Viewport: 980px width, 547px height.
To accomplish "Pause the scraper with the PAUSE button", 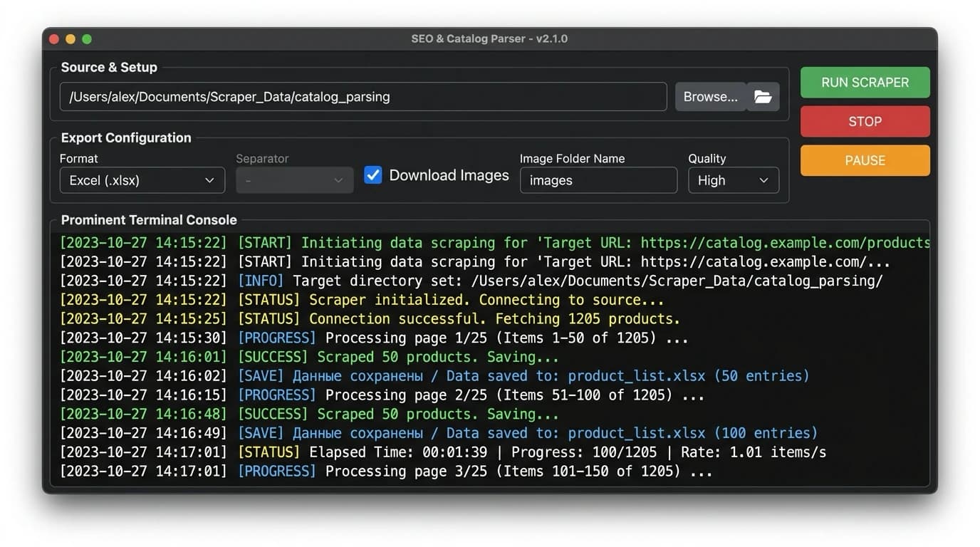I will point(865,161).
